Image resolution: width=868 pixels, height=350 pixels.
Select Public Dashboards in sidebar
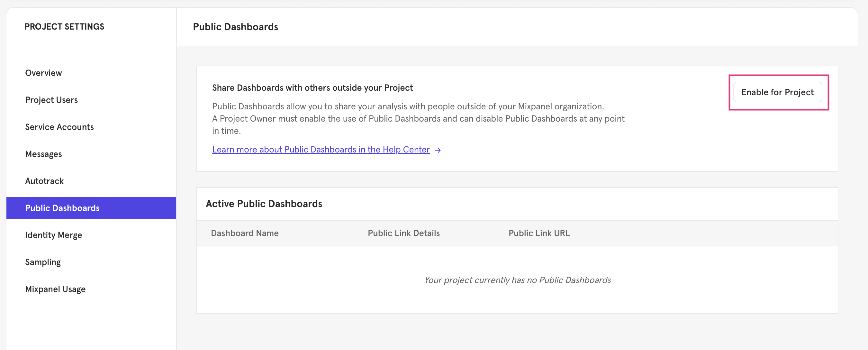point(62,208)
